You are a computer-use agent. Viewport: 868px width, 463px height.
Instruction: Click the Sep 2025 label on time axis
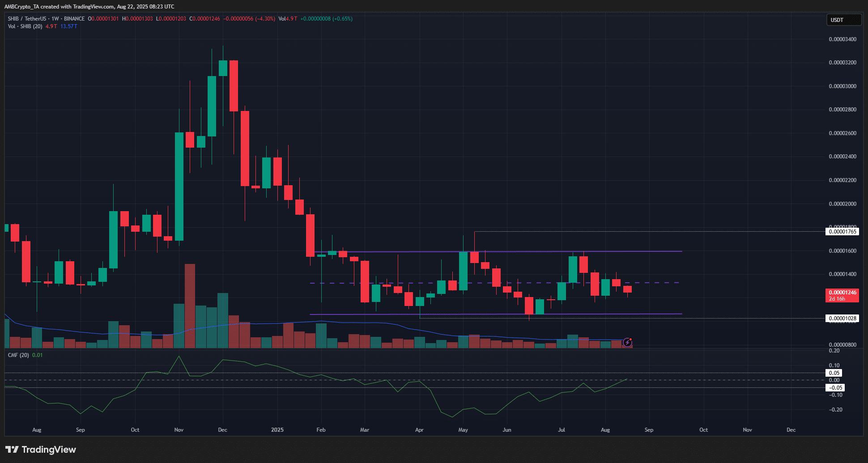tap(649, 430)
